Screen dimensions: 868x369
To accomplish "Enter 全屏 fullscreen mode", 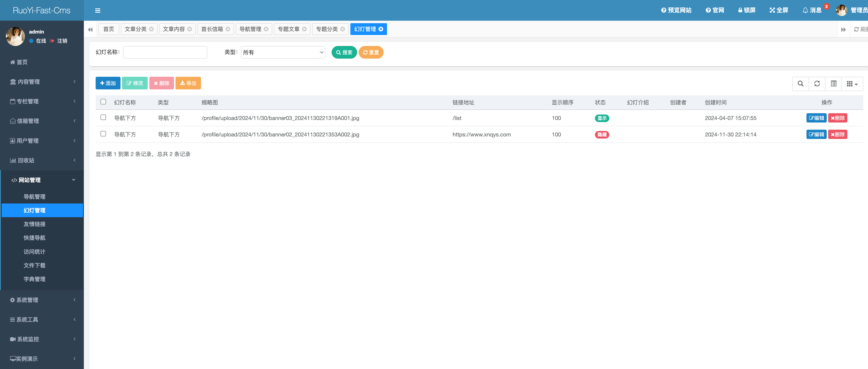I will pos(779,11).
